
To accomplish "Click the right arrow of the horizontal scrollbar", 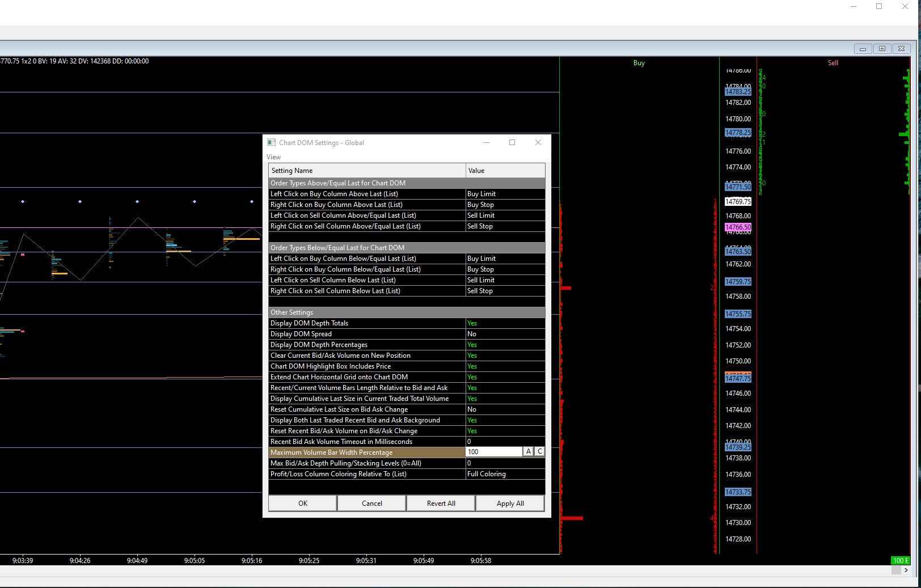I will coord(906,570).
